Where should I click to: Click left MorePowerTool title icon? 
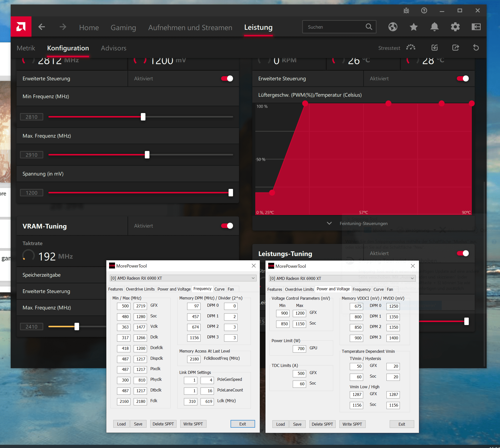112,266
